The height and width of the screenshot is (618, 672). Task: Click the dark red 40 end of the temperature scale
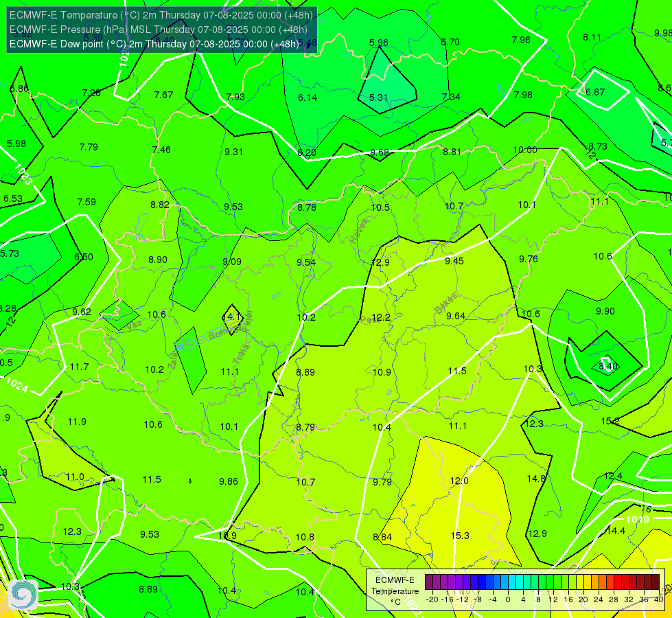pos(656,582)
